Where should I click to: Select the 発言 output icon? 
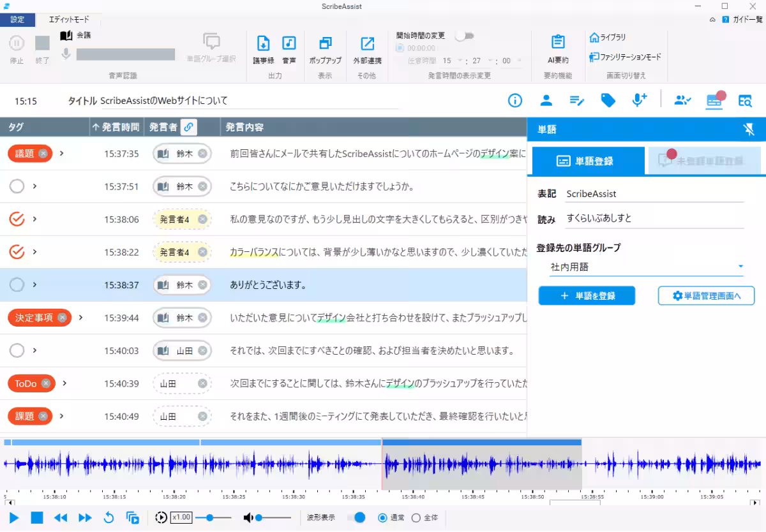point(289,46)
